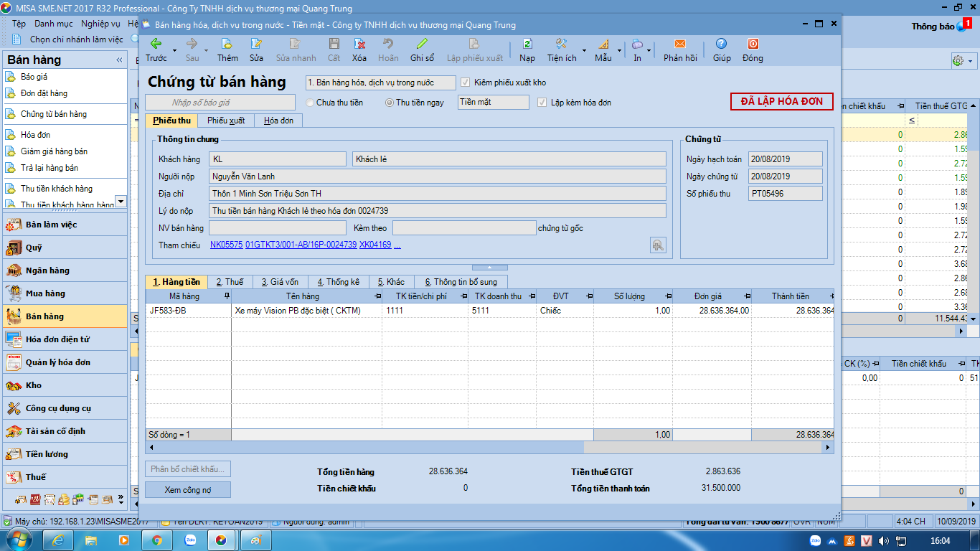The height and width of the screenshot is (551, 980).
Task: Collapse the Bán hàng sidebar panel chevron
Action: click(x=119, y=60)
